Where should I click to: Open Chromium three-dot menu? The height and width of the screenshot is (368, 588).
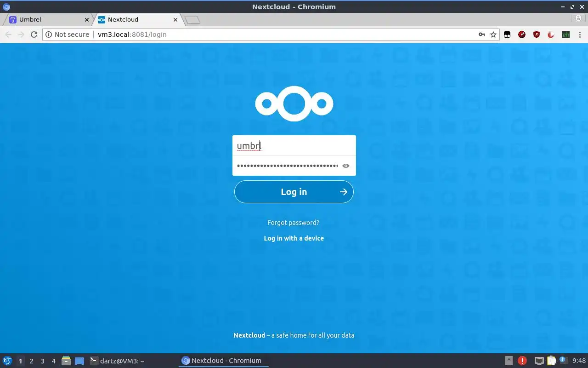[580, 34]
